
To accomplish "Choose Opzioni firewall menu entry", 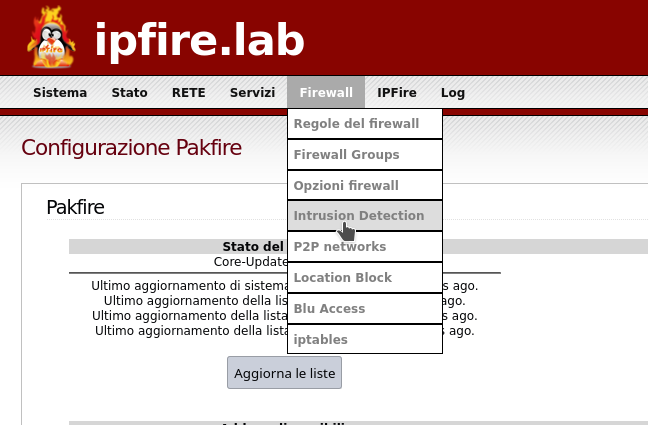I will 365,186.
